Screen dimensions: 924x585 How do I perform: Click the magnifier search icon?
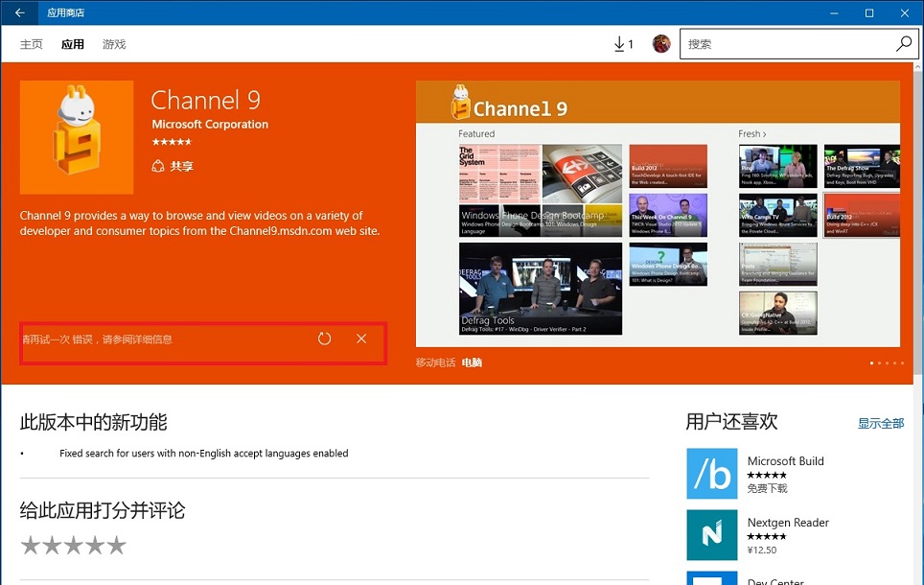903,44
